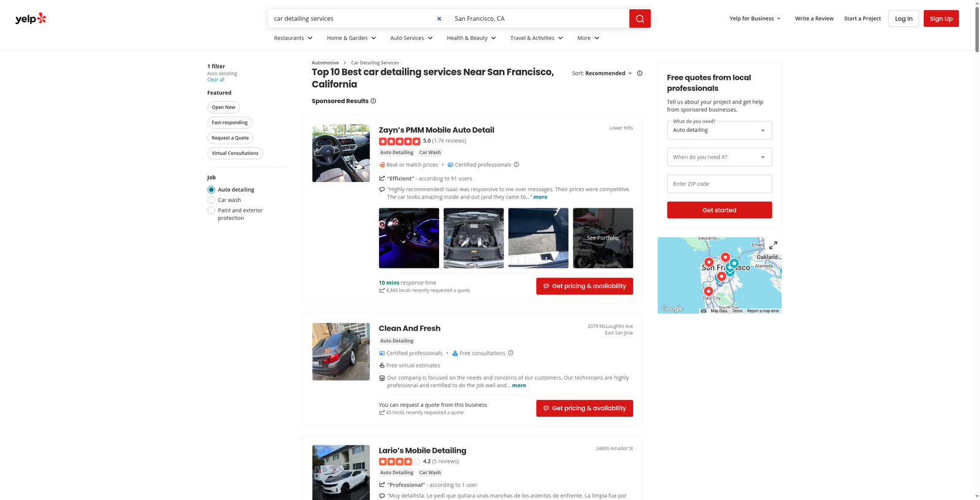980x500 pixels.
Task: Expand the Home & Garden category menu
Action: [x=352, y=38]
